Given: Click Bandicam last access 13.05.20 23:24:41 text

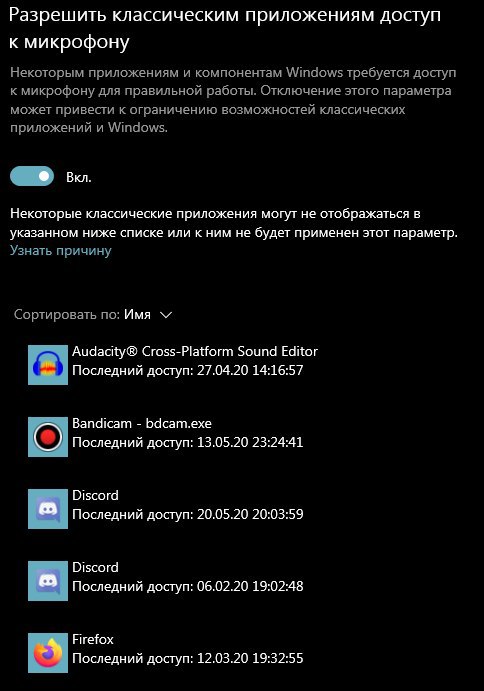Looking at the screenshot, I should pos(188,442).
